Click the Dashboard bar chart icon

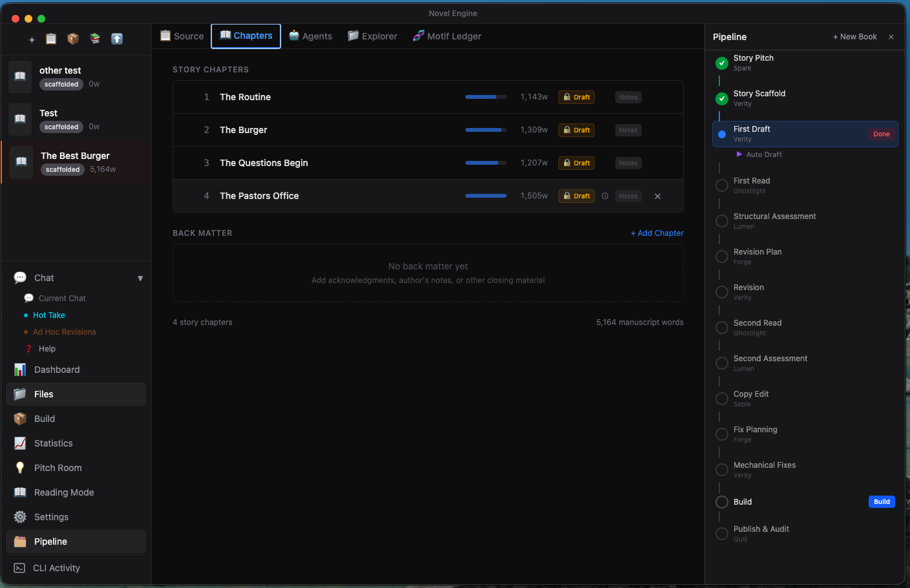pyautogui.click(x=20, y=370)
